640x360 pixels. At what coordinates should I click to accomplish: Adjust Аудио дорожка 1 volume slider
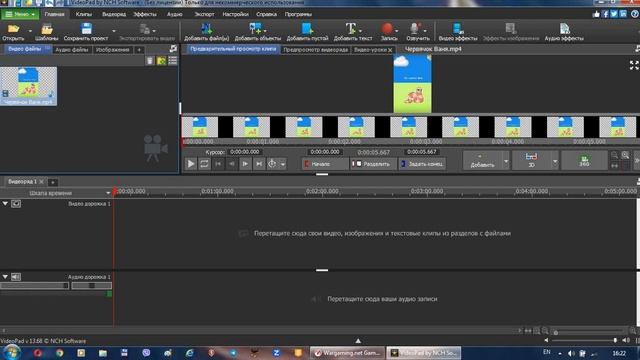click(x=35, y=286)
